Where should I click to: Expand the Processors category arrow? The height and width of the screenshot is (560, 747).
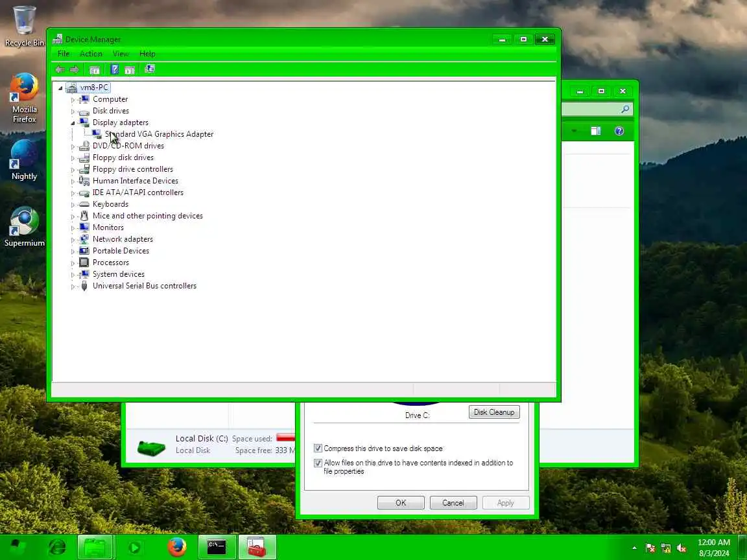pos(73,263)
